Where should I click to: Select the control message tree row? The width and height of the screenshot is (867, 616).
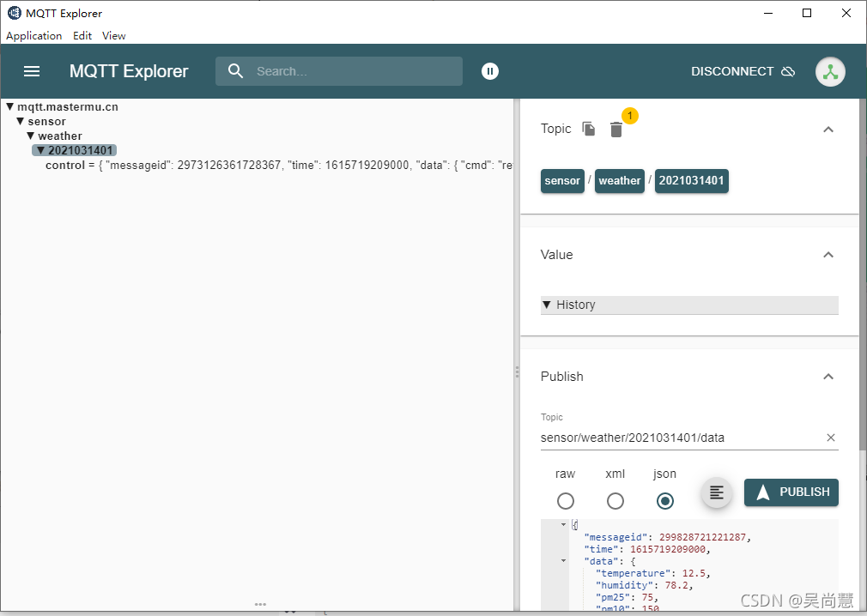tap(279, 166)
